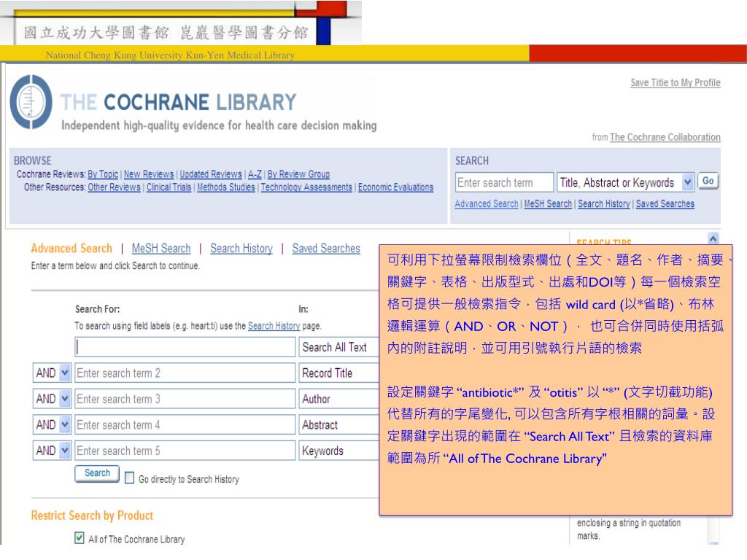
Task: Browse Cochrane Reviews By Topic
Action: [x=103, y=174]
